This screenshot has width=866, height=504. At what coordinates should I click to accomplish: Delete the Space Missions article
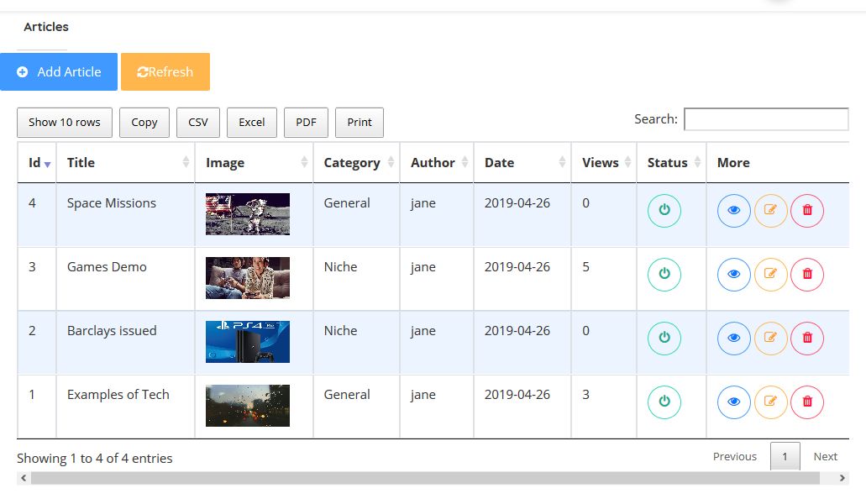click(807, 210)
